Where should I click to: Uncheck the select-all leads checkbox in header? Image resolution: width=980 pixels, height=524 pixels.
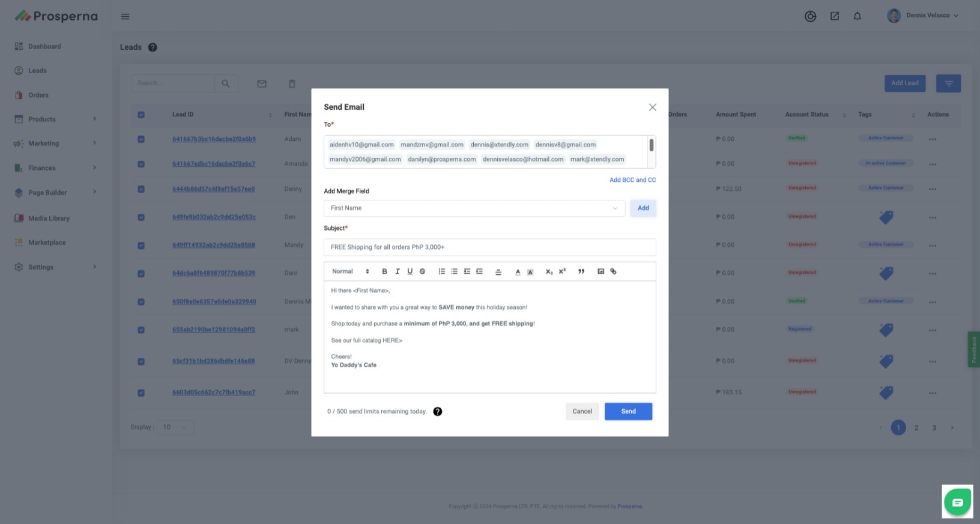pyautogui.click(x=141, y=115)
